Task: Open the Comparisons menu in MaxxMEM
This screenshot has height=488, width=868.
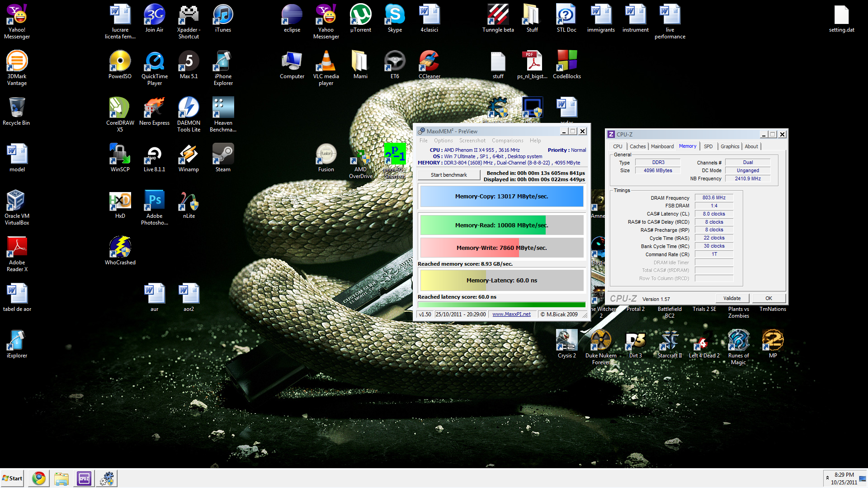Action: coord(507,141)
